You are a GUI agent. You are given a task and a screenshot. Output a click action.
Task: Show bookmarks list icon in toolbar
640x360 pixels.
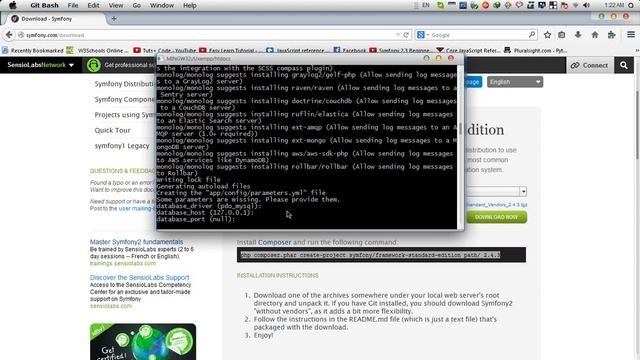(x=562, y=35)
